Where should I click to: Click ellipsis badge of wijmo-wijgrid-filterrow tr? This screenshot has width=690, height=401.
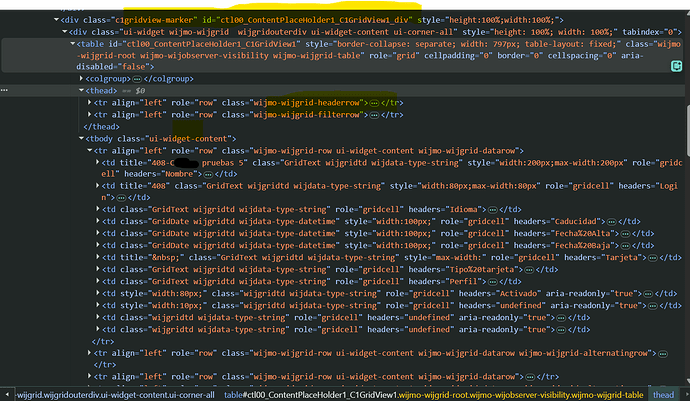coord(374,115)
